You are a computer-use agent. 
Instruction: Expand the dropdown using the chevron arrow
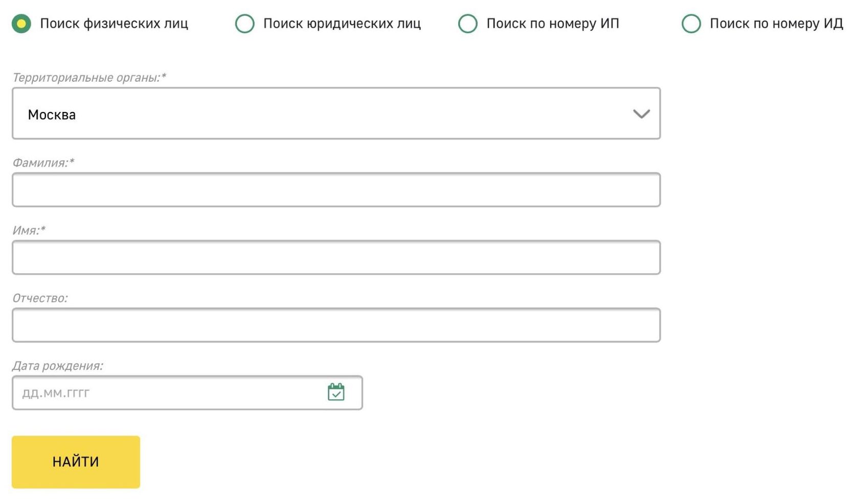(641, 113)
